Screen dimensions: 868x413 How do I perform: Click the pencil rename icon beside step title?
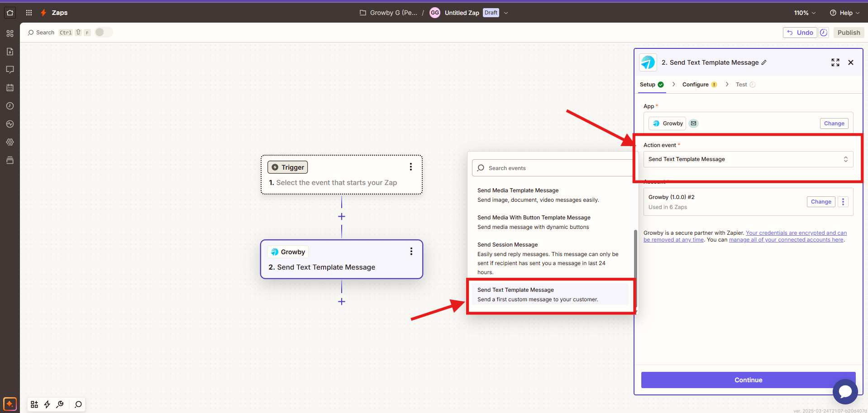coord(764,62)
